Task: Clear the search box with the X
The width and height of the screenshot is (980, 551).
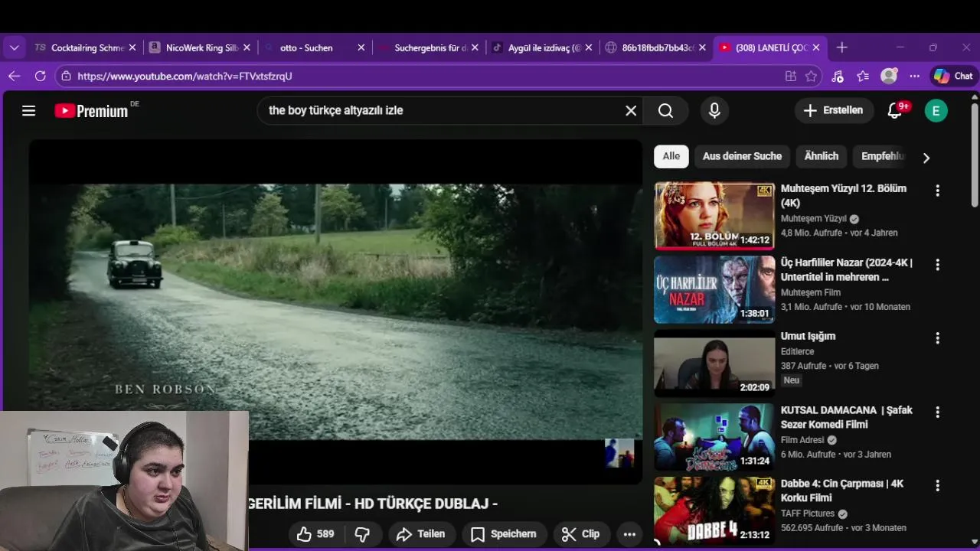Action: tap(631, 111)
